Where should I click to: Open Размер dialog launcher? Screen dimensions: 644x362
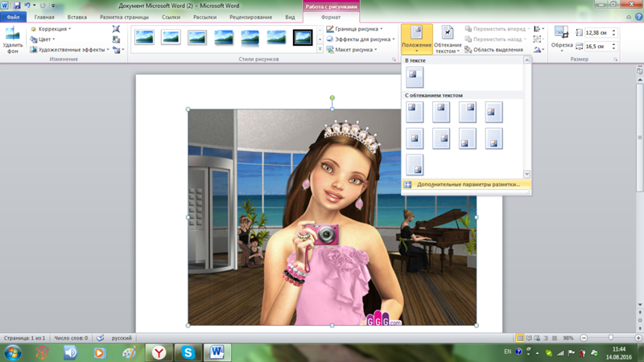[x=615, y=60]
